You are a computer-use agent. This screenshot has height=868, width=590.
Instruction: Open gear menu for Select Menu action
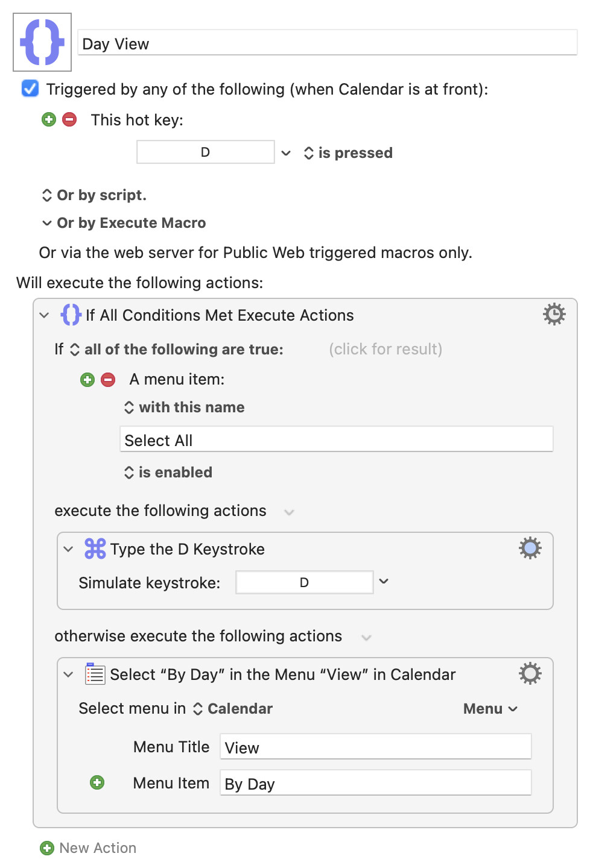point(530,673)
